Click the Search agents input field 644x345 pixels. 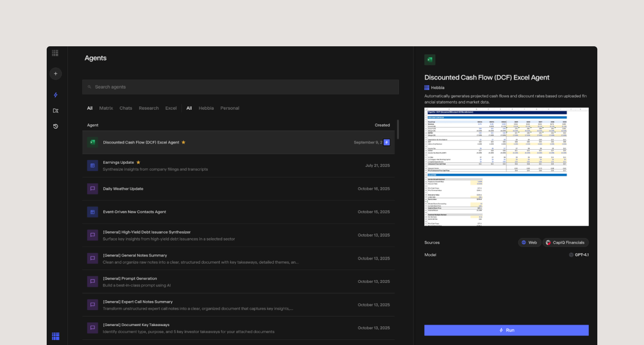coord(240,87)
